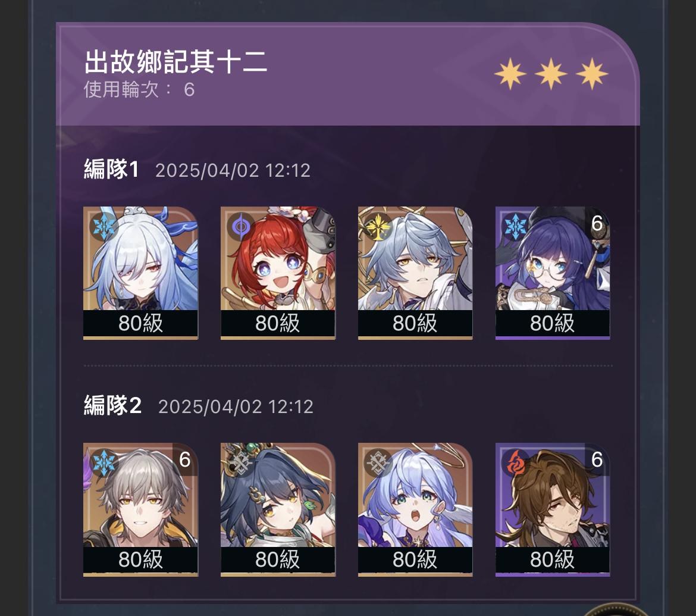The image size is (696, 616).
Task: Click 80級 level label under gray-haired man in 編隊2
Action: click(x=140, y=559)
